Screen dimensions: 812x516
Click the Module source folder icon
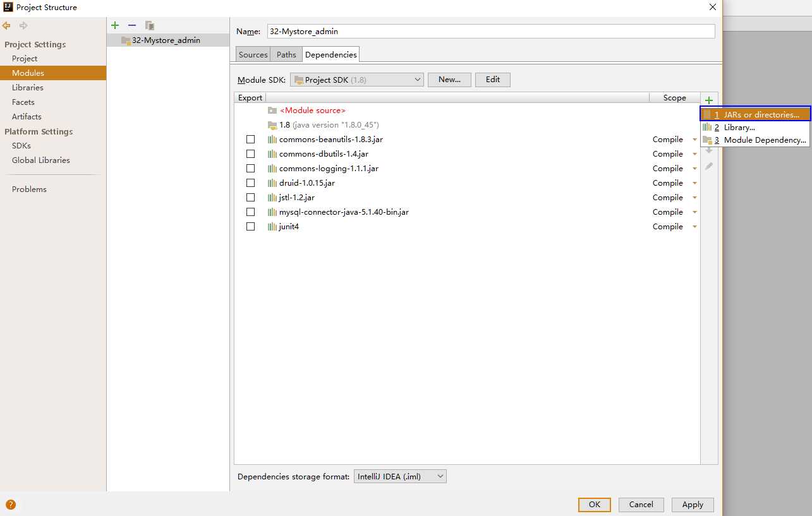(x=272, y=111)
